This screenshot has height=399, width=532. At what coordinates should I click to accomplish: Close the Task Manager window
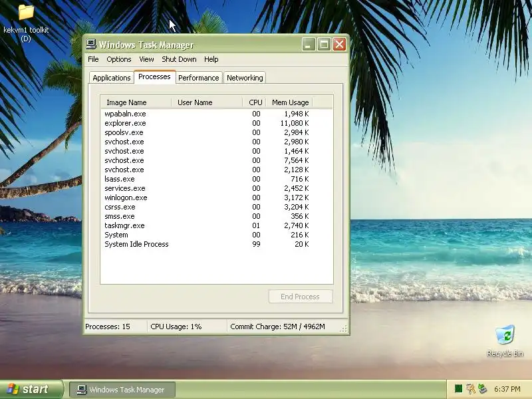339,45
